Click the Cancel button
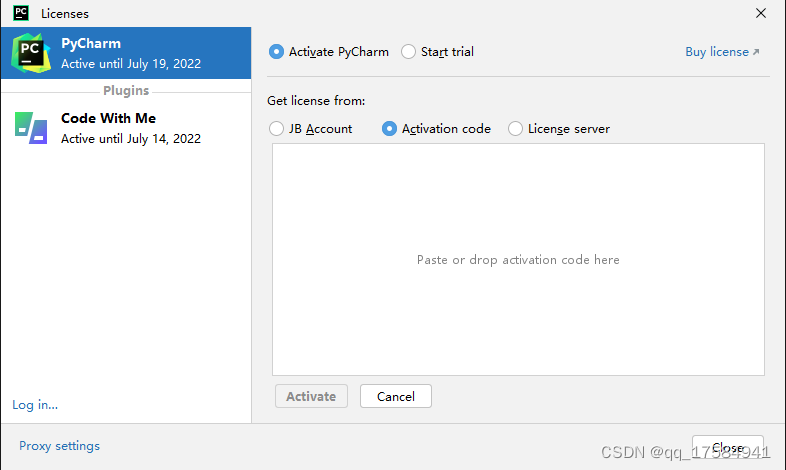The height and width of the screenshot is (470, 786). coord(395,396)
